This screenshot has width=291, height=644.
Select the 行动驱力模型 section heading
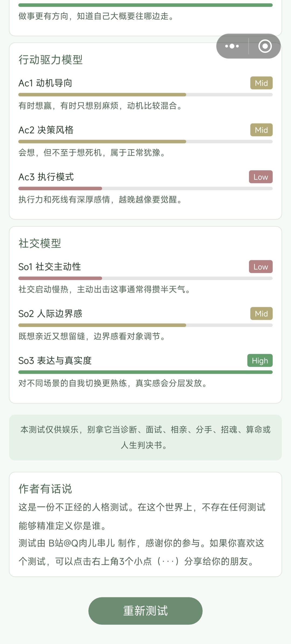50,60
